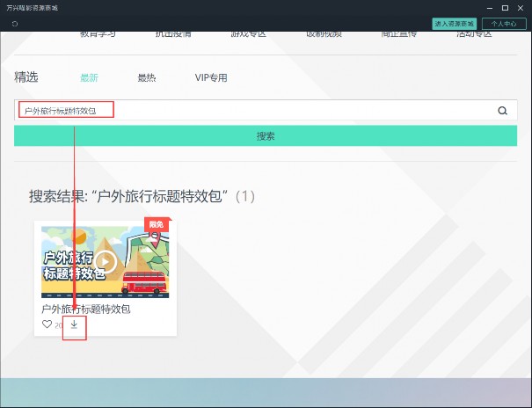
Task: Switch to the 最新 tab
Action: tap(89, 77)
